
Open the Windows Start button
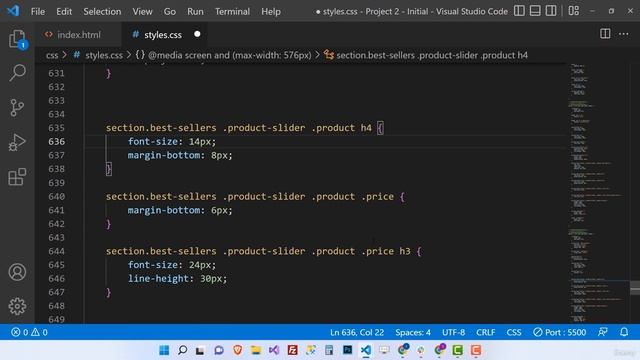pyautogui.click(x=164, y=350)
